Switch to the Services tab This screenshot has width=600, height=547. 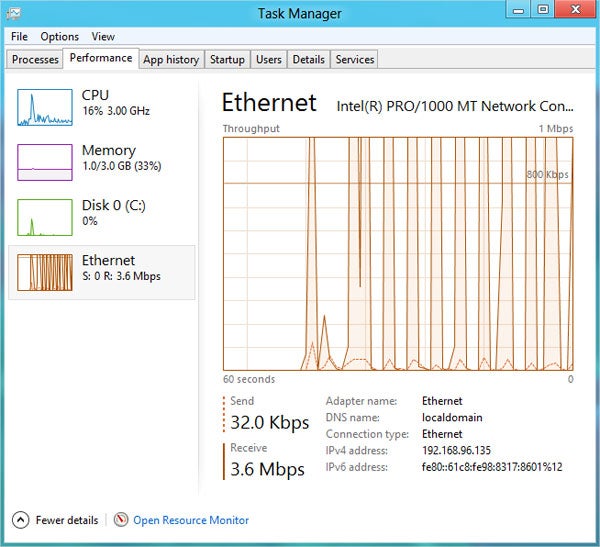354,60
